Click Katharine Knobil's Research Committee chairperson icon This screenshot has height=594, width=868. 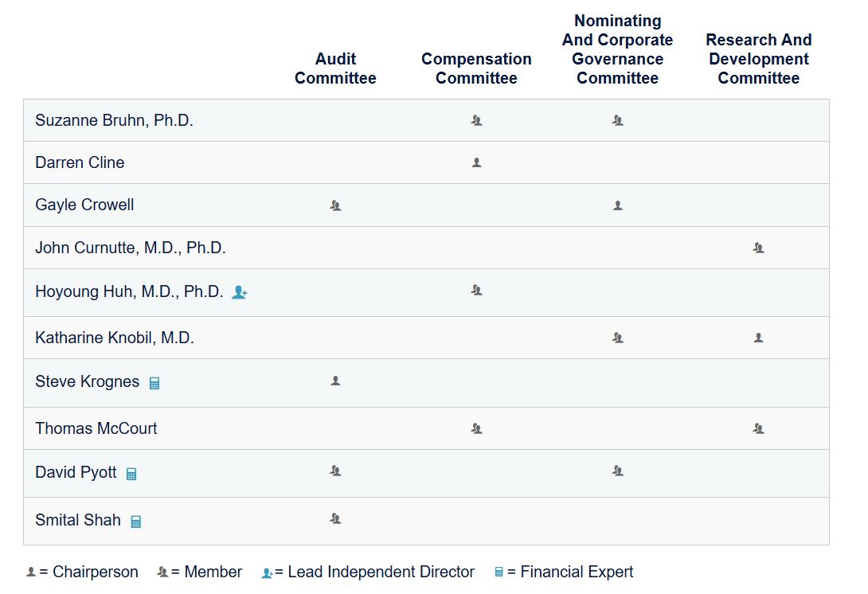point(758,338)
